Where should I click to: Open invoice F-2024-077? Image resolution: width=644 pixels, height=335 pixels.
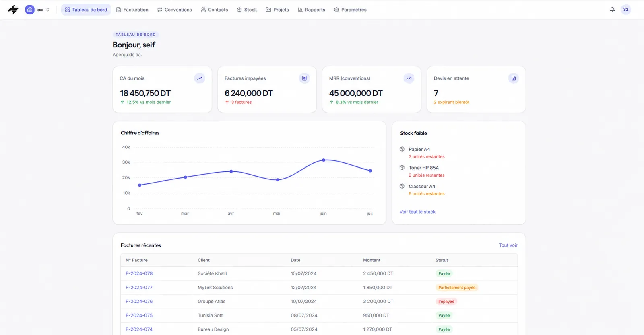[139, 288]
